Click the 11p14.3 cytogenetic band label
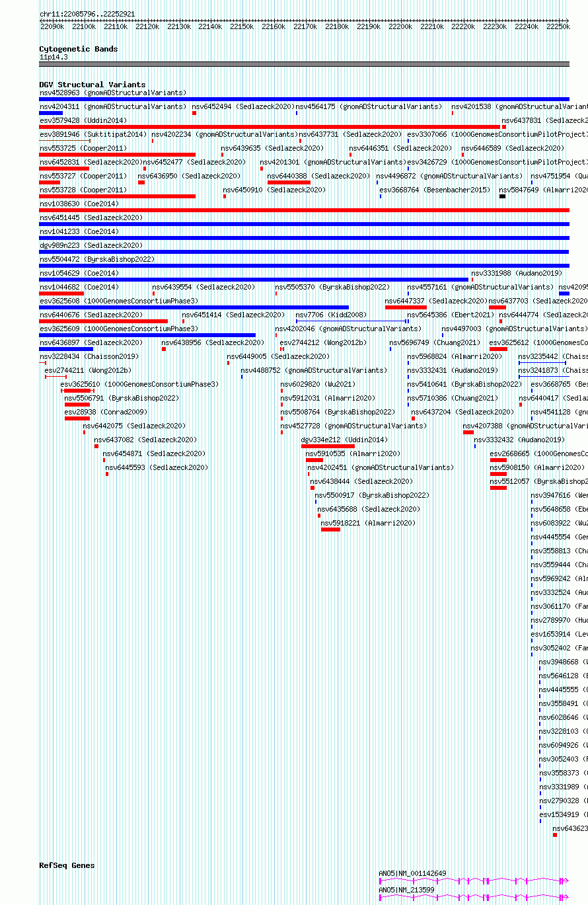 54,57
